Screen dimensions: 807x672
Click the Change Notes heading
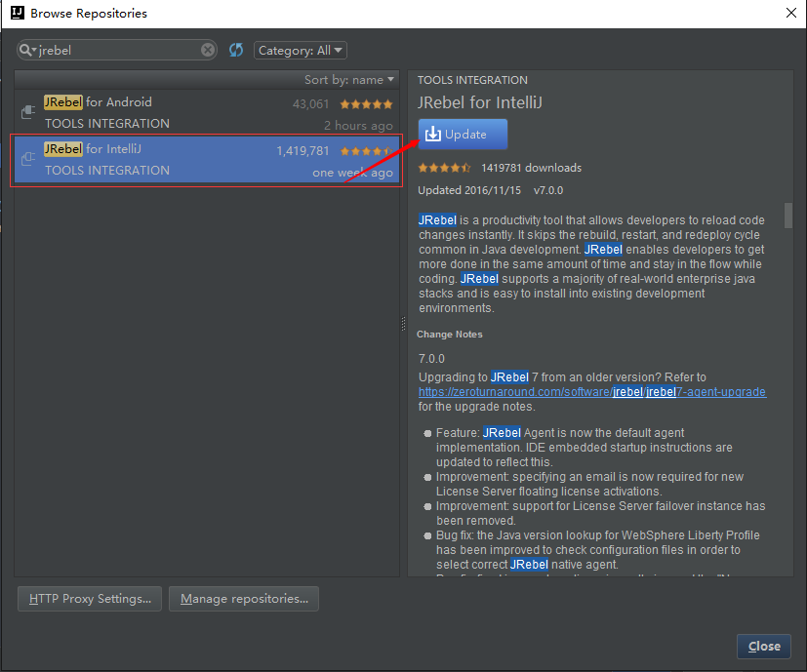coord(449,335)
